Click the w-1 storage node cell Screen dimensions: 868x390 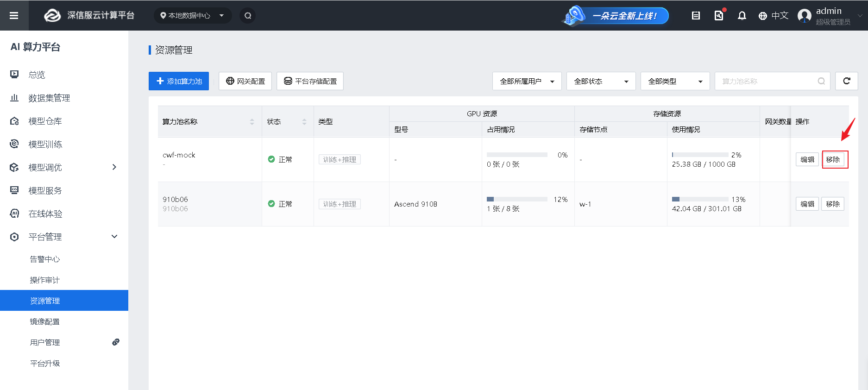[x=585, y=204]
